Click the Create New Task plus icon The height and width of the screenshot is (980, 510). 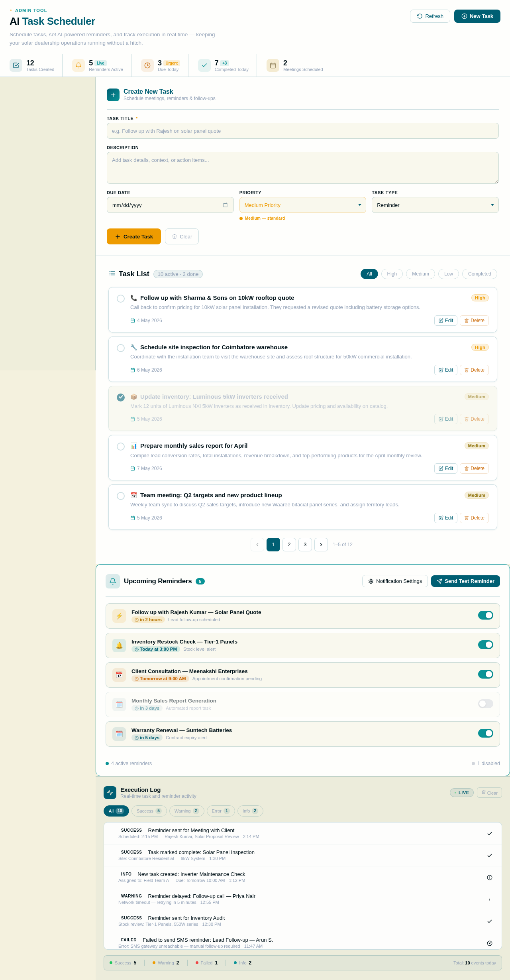(x=113, y=95)
